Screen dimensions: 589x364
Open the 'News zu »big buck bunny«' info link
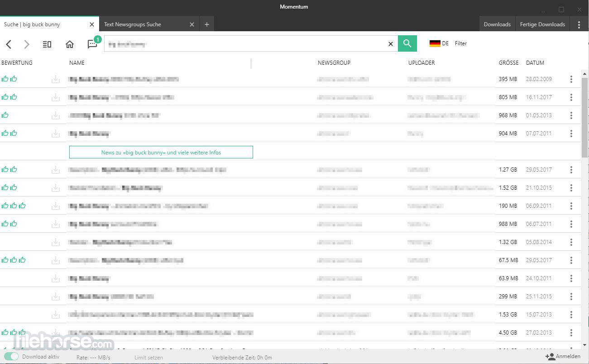tap(161, 152)
